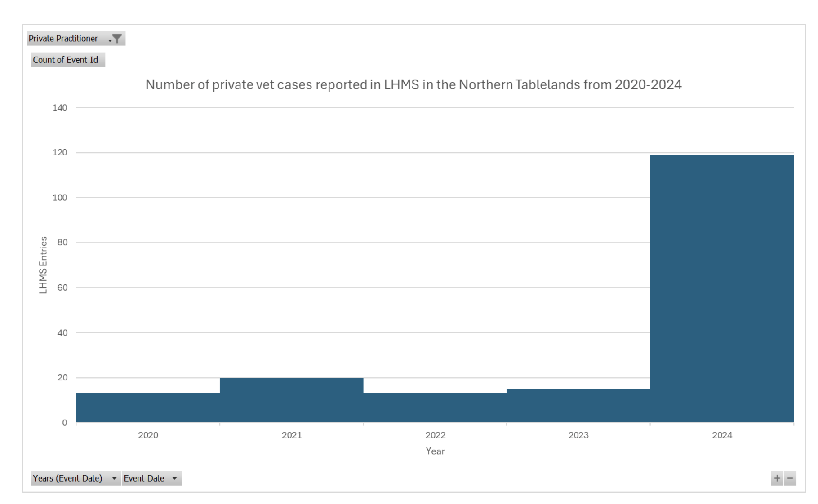818x504 pixels.
Task: Click the dropdown arrow on Event Date button
Action: click(175, 478)
